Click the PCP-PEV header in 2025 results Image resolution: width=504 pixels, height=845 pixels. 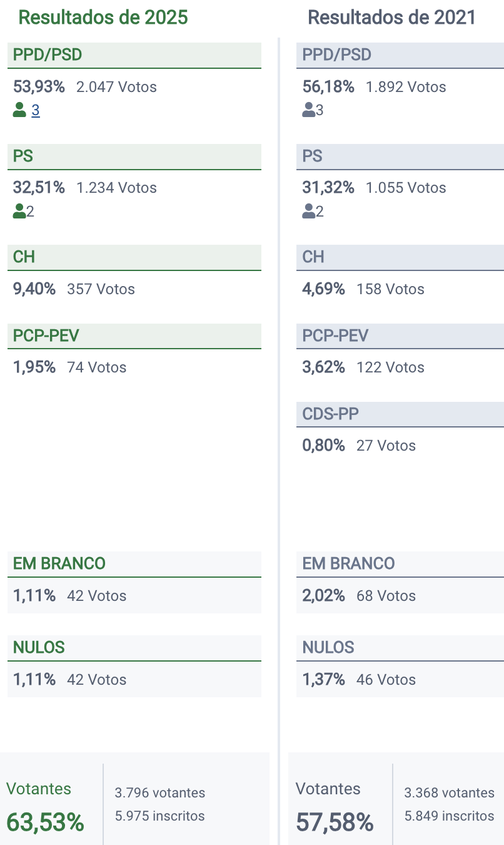(46, 336)
